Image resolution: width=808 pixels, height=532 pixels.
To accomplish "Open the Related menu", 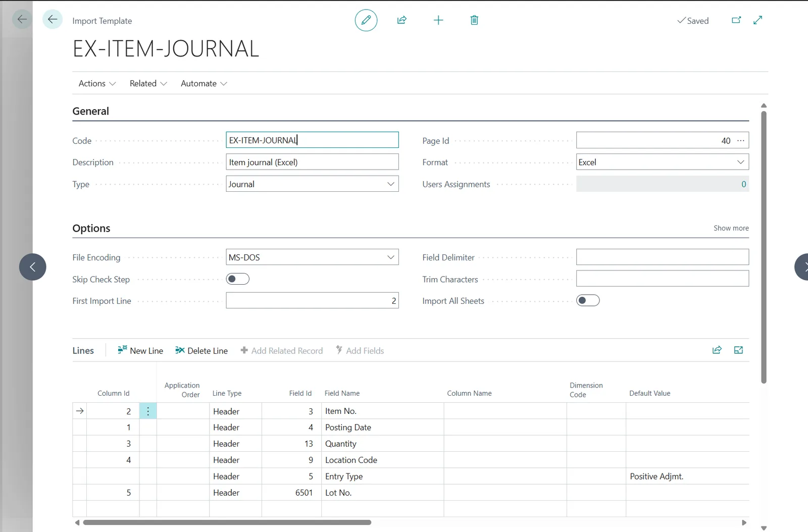I will 148,83.
